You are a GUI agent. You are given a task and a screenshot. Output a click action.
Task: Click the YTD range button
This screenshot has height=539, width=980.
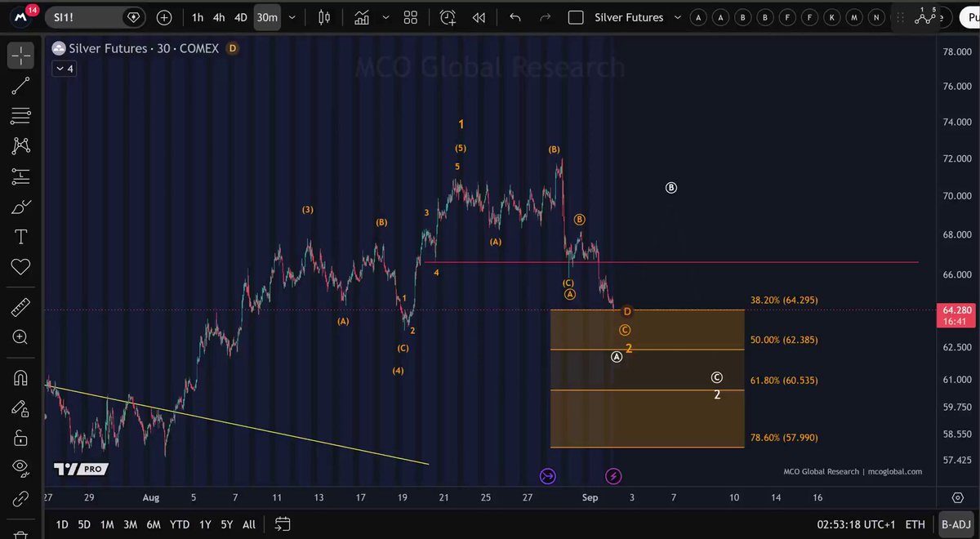pos(180,524)
